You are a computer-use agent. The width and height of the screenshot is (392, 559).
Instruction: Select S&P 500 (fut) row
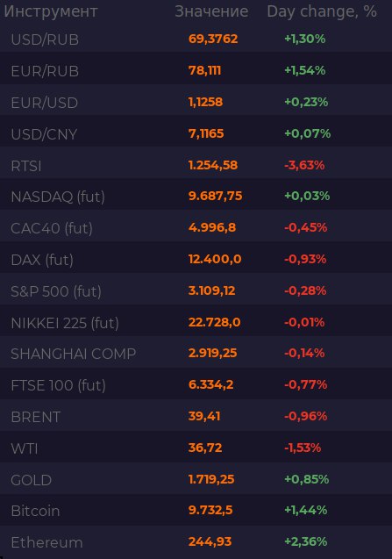pyautogui.click(x=196, y=291)
